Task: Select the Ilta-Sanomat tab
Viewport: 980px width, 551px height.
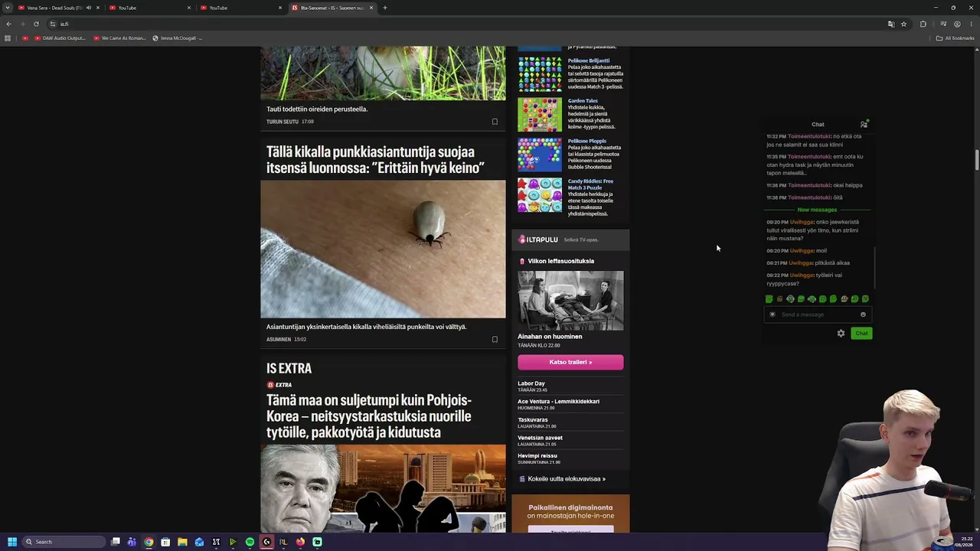Action: tap(332, 8)
